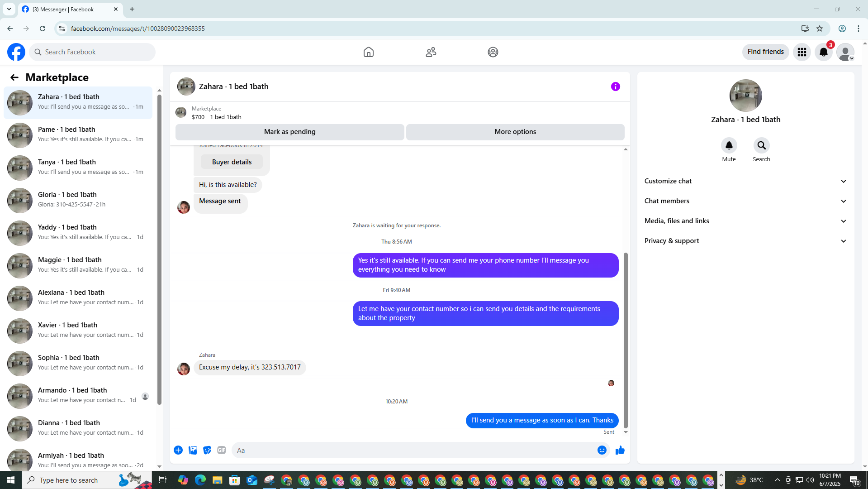
Task: Click the browser address bar URL
Action: tap(138, 29)
